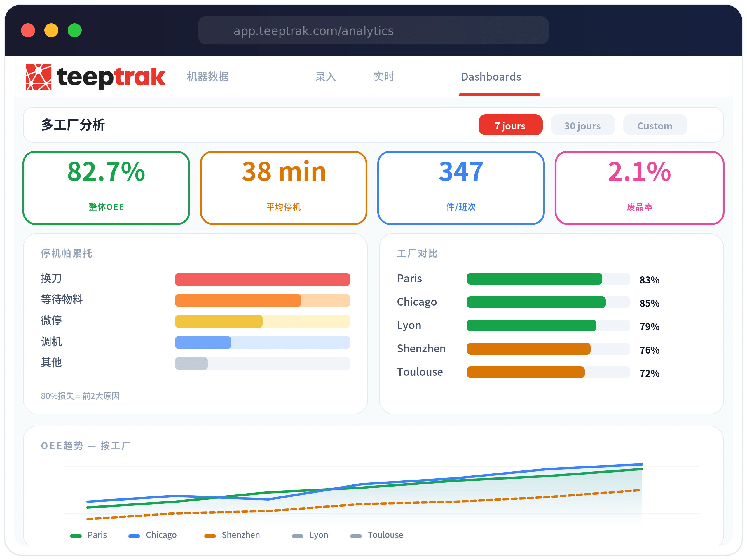Click Chicago's 85% comparison bar

[x=536, y=302]
